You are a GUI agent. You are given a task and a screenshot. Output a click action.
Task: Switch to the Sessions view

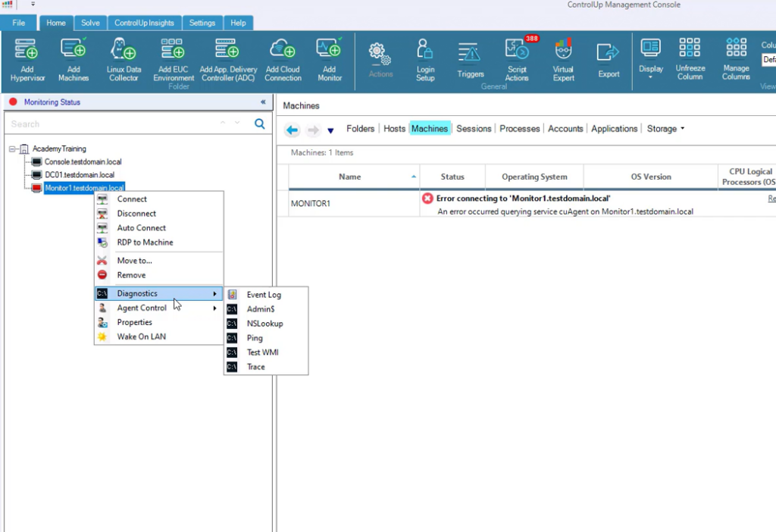click(474, 129)
